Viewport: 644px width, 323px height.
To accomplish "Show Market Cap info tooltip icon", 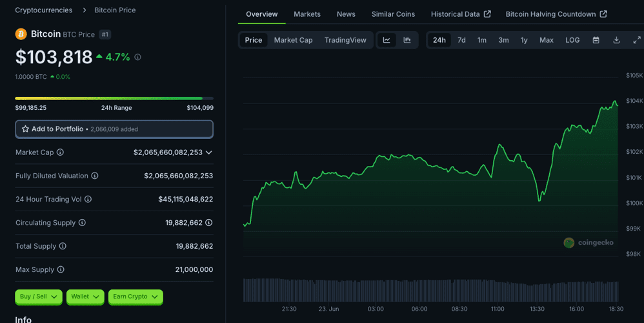I will 61,152.
